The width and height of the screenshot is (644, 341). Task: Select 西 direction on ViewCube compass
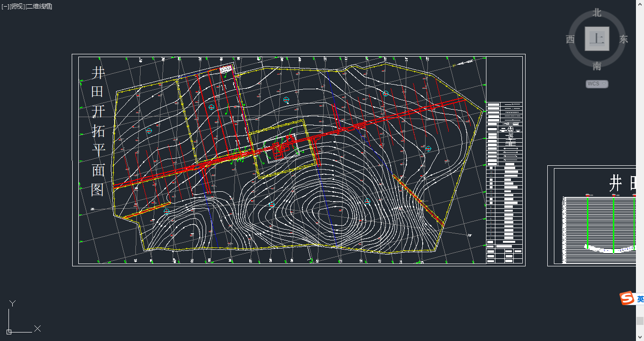point(570,39)
